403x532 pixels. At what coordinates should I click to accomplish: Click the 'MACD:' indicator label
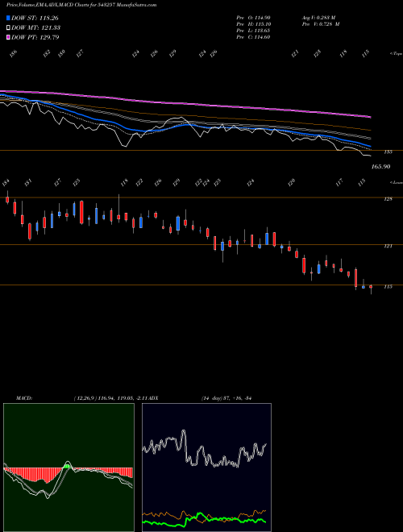coord(24,397)
